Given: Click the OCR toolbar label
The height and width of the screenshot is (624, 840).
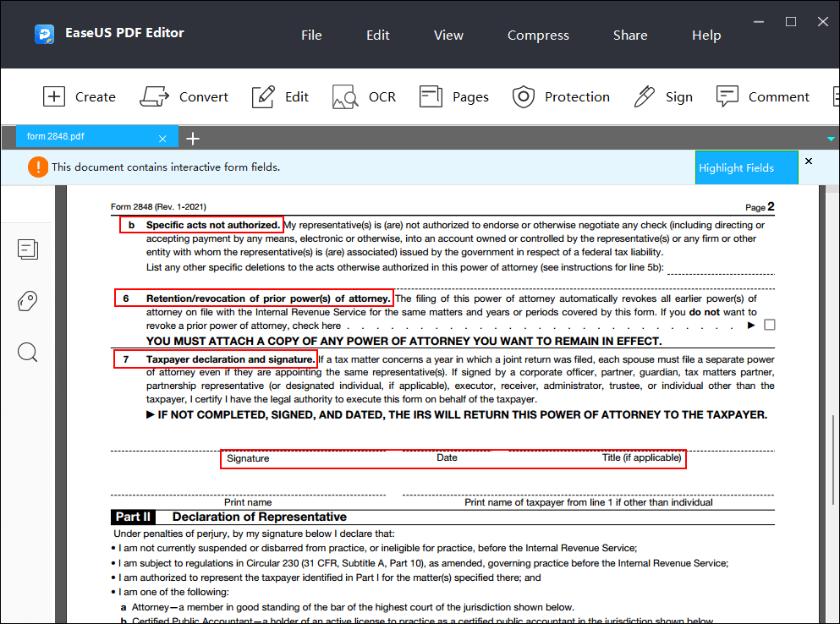Looking at the screenshot, I should [382, 97].
